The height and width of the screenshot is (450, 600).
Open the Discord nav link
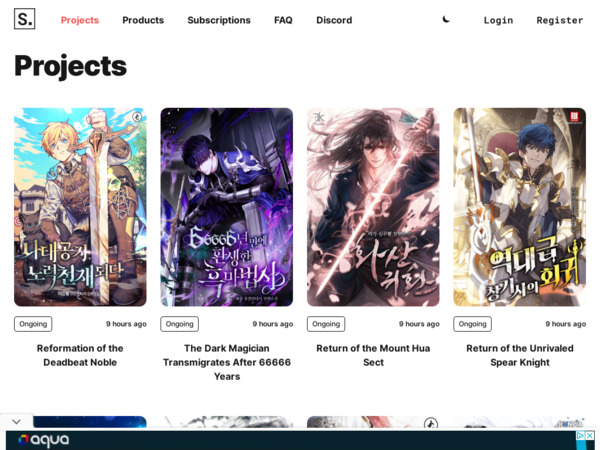pos(334,20)
